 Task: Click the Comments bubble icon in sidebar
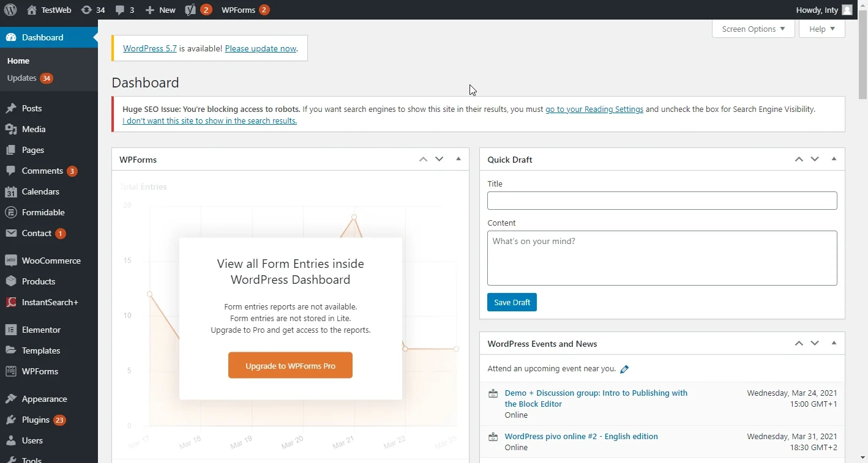click(11, 171)
